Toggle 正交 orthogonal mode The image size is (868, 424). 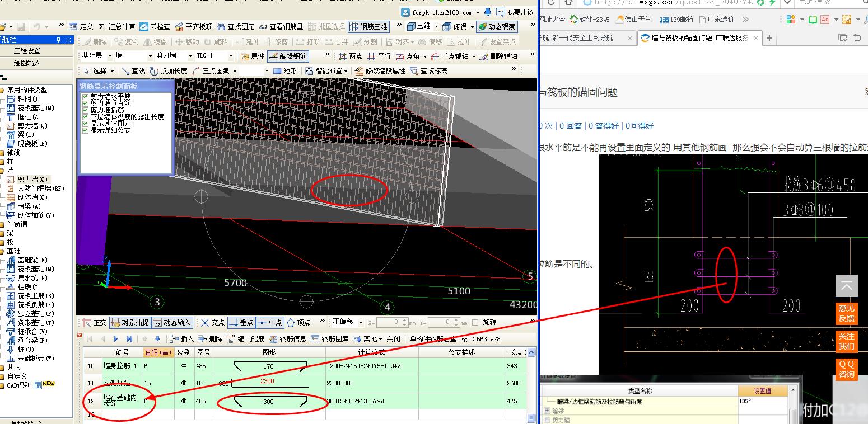tap(95, 323)
